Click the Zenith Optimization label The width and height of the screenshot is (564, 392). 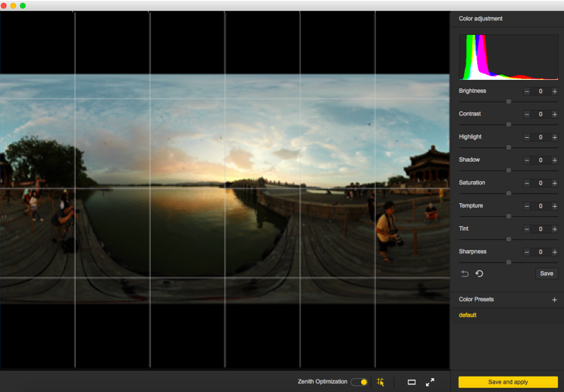pos(322,382)
